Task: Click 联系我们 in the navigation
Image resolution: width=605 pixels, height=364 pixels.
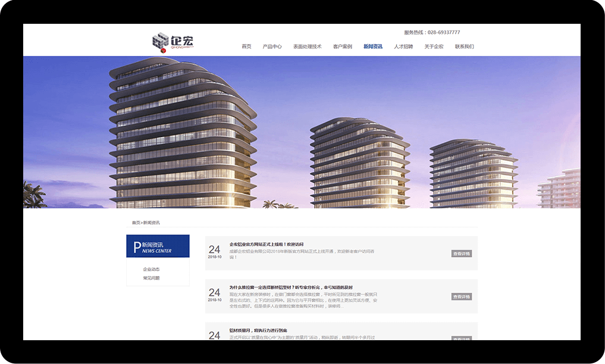Action: click(x=465, y=46)
